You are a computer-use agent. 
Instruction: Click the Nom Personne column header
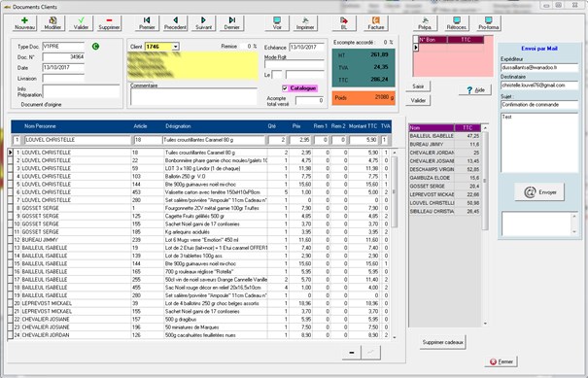point(40,126)
